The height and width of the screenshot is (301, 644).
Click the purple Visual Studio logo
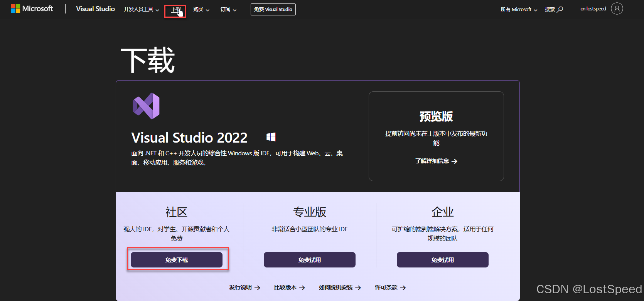pyautogui.click(x=146, y=106)
